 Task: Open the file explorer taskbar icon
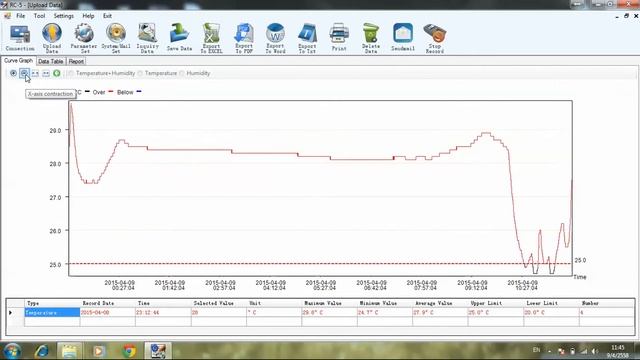[x=69, y=351]
